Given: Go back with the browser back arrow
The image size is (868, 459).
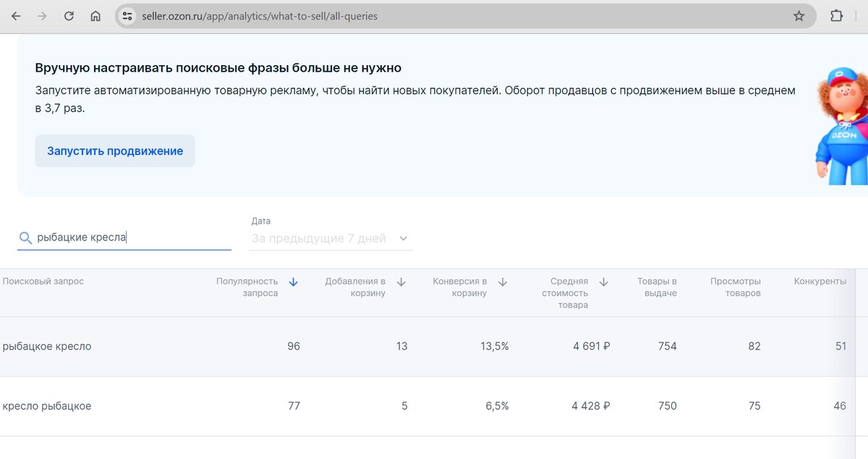Looking at the screenshot, I should (16, 16).
